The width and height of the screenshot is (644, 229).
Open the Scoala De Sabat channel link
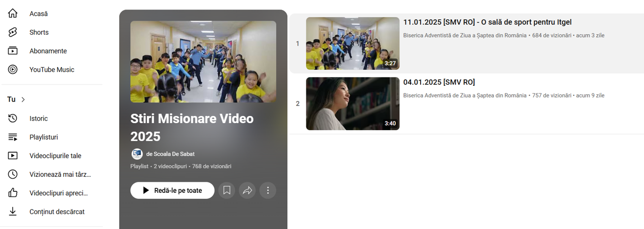[x=170, y=154]
